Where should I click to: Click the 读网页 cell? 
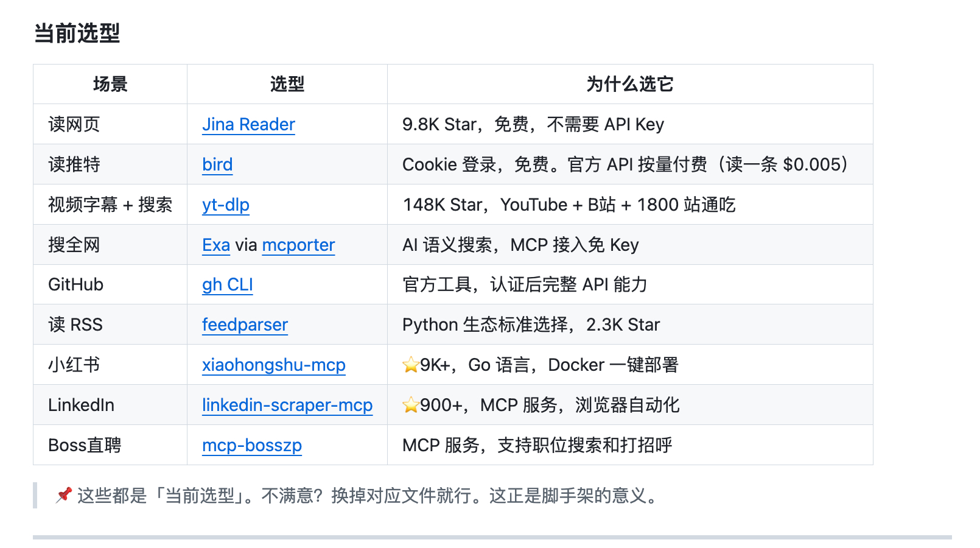click(x=110, y=124)
